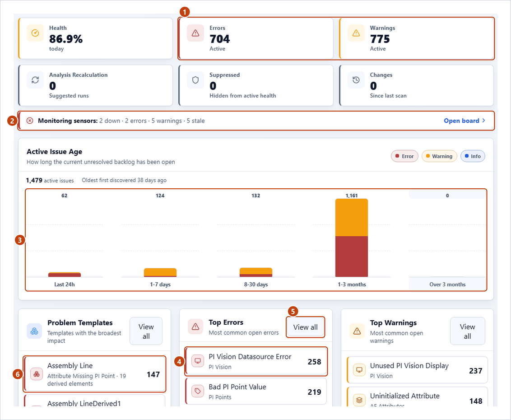Viewport: 511px width, 420px height.
Task: Click the 132 count above 8-30 days
Action: 256,196
